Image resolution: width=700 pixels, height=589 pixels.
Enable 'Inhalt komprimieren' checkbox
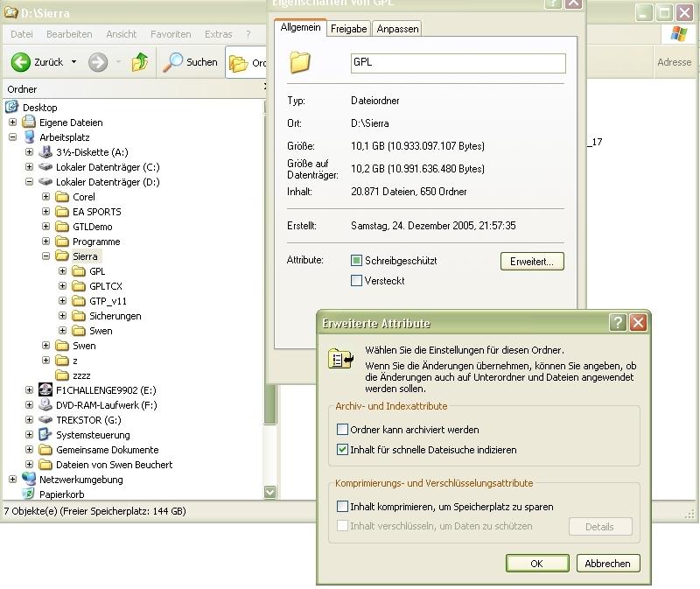[343, 507]
